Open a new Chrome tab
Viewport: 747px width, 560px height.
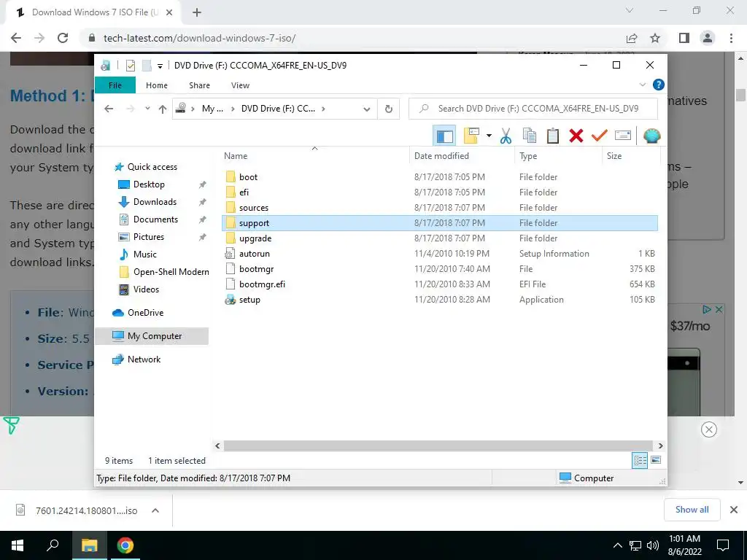click(197, 12)
